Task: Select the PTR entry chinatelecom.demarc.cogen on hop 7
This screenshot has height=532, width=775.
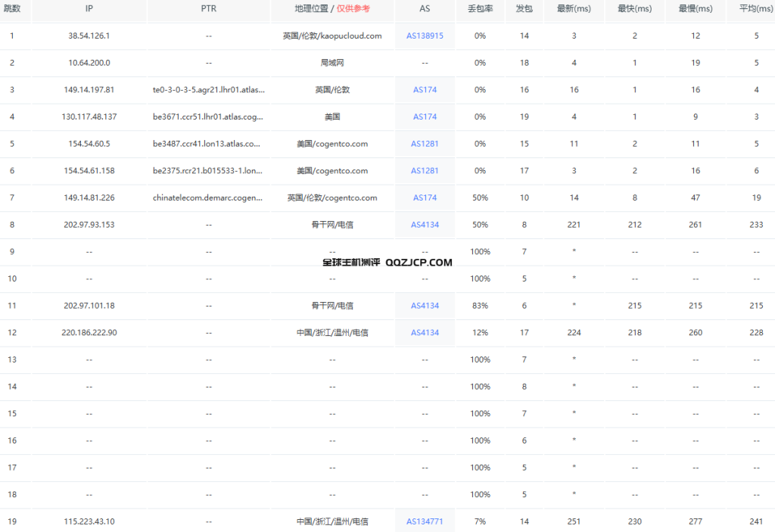Action: coord(209,198)
